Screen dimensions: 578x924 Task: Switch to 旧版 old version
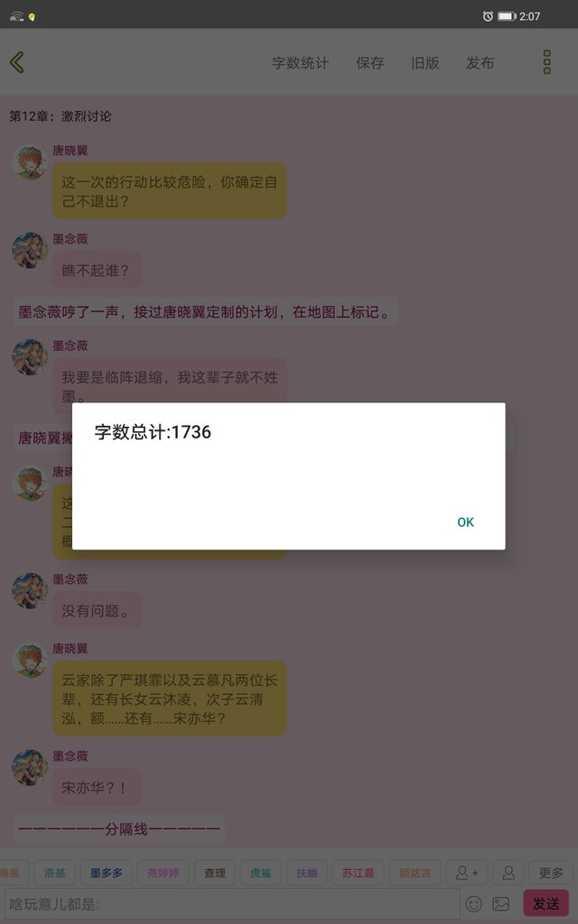tap(424, 63)
